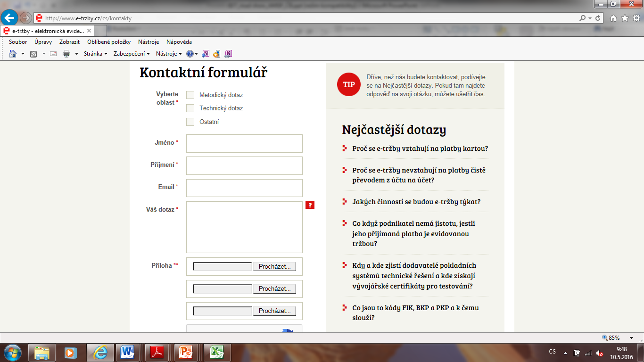Click the first attachment file path field
This screenshot has width=644, height=362.
tap(223, 266)
